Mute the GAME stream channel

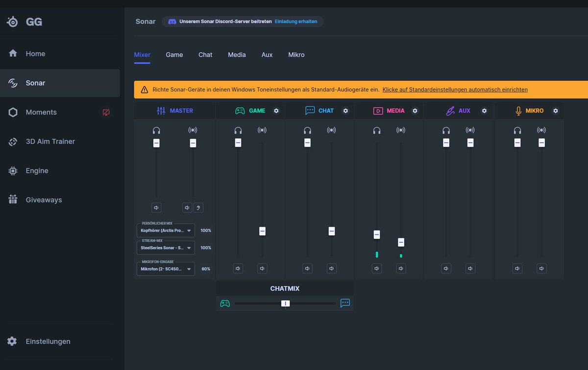263,268
